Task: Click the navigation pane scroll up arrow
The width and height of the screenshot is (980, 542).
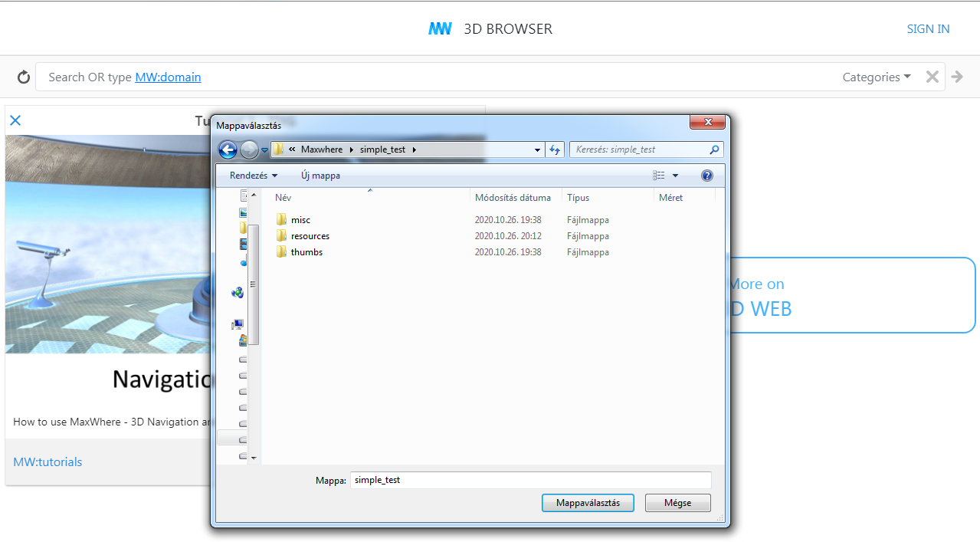Action: (x=254, y=193)
